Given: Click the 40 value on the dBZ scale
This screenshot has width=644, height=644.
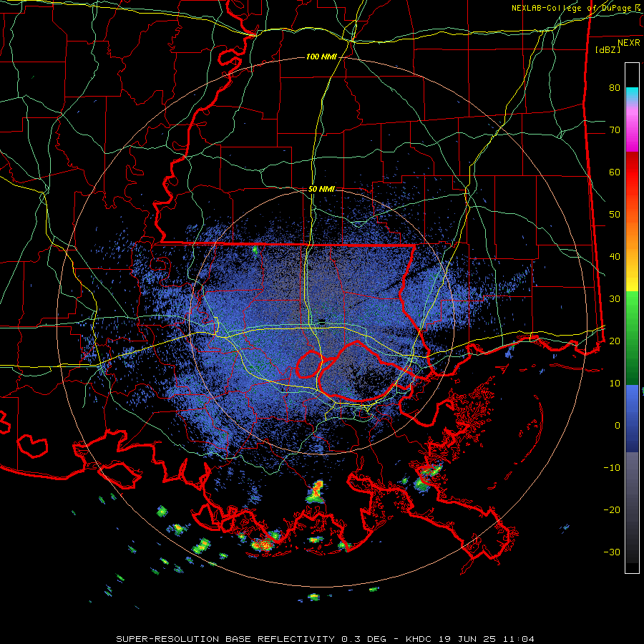Looking at the screenshot, I should 615,256.
